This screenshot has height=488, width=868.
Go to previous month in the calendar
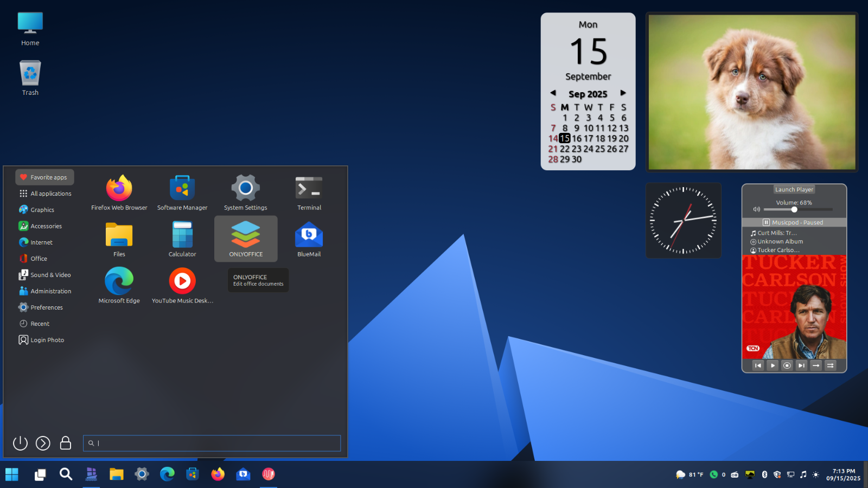(x=553, y=93)
